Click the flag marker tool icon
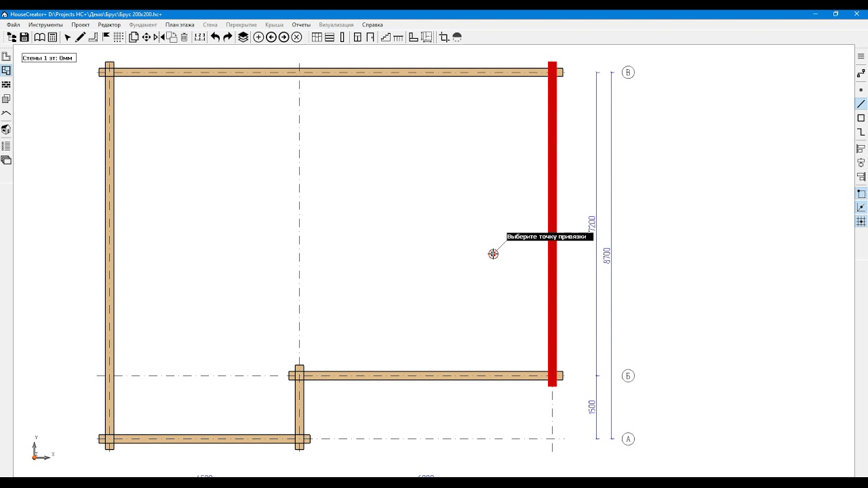The image size is (868, 488). tap(106, 37)
